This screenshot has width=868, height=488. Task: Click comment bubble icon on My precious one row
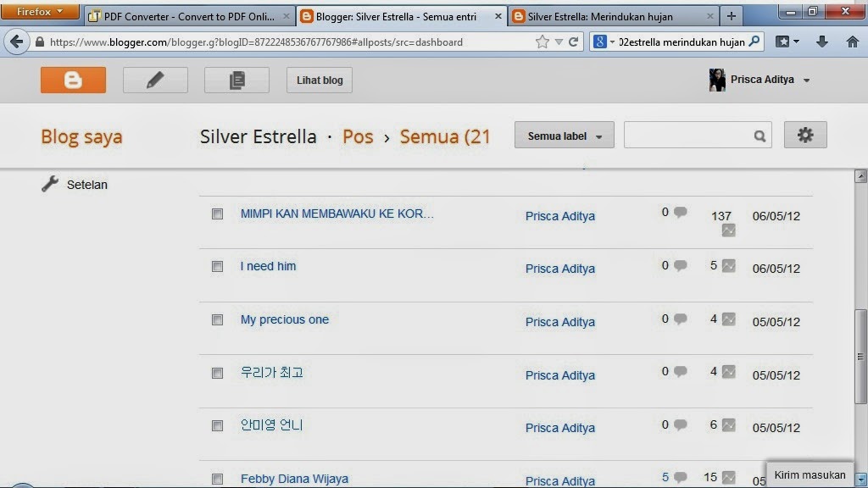point(681,319)
